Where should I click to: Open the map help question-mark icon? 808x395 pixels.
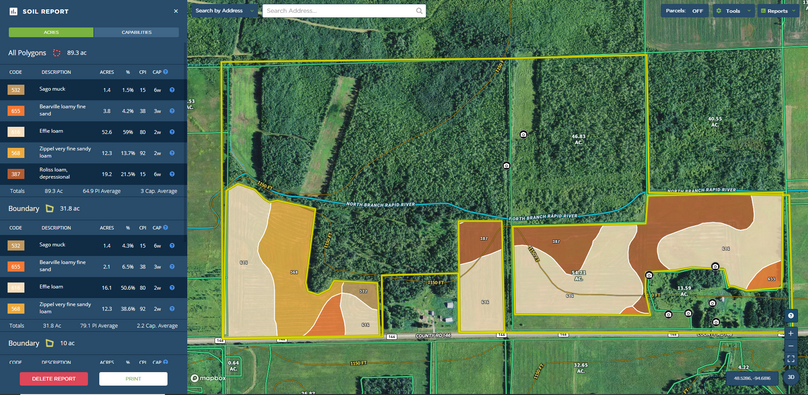(790, 315)
